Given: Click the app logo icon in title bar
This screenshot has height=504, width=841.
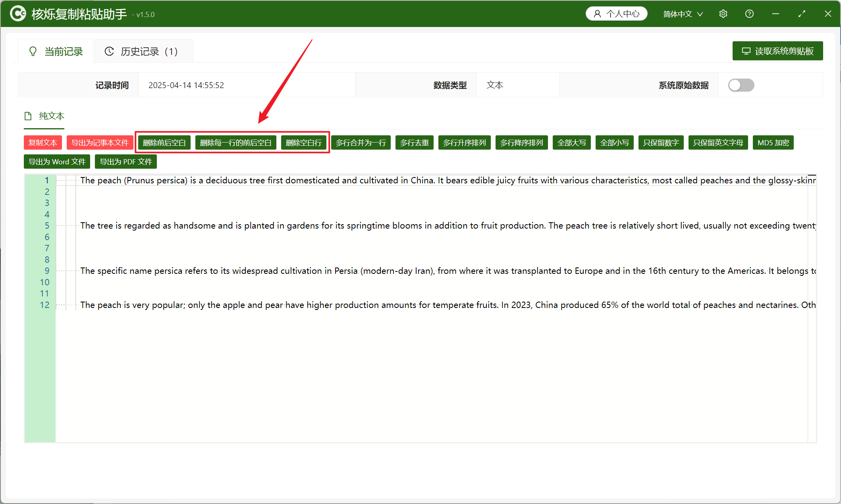Looking at the screenshot, I should [x=17, y=13].
